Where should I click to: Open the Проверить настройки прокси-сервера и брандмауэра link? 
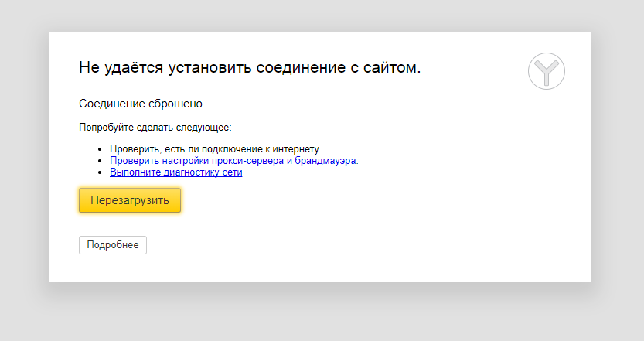[x=233, y=161]
